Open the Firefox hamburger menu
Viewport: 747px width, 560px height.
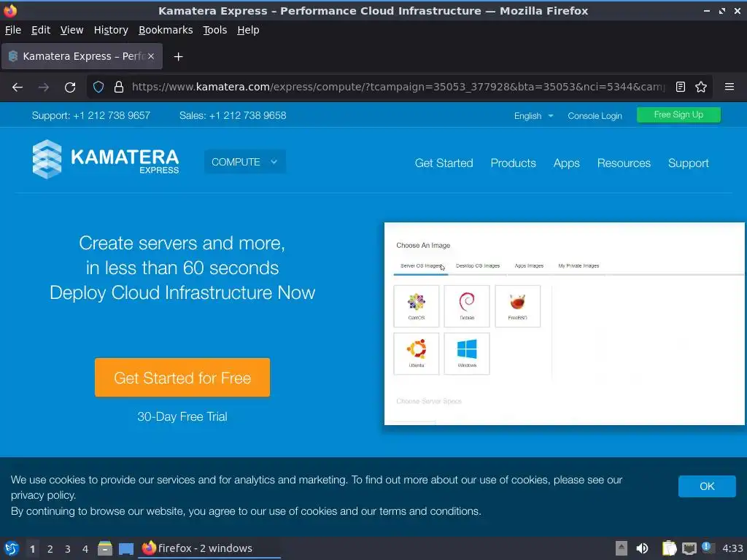pos(729,87)
